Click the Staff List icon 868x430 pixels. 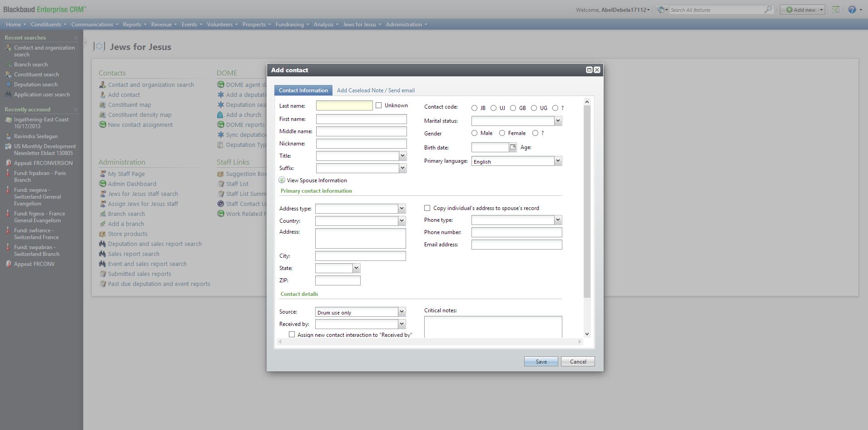[221, 184]
